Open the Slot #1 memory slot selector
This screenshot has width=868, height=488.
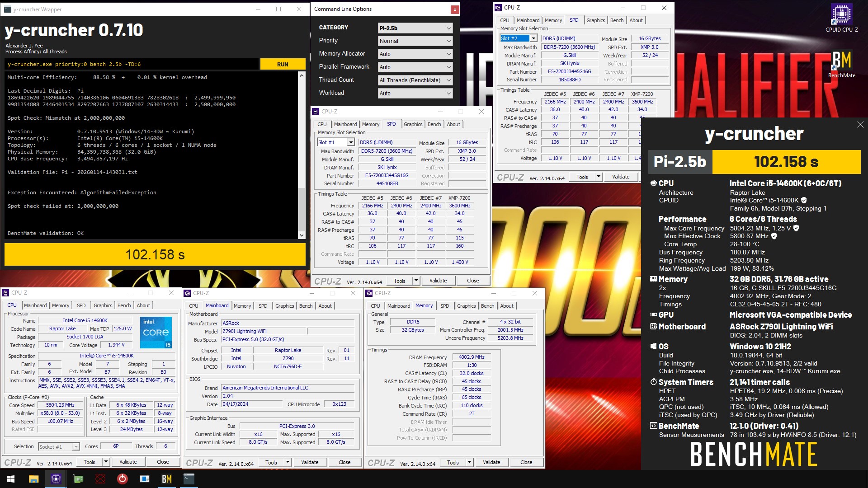coord(335,142)
